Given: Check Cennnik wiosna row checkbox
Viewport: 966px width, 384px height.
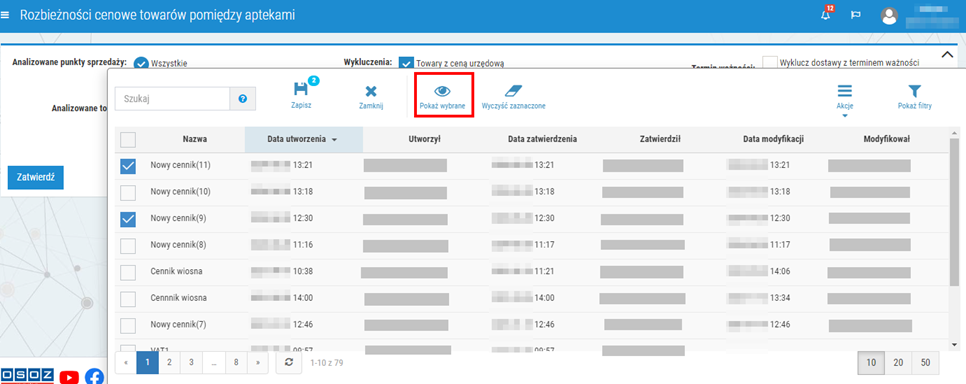Looking at the screenshot, I should click(128, 299).
